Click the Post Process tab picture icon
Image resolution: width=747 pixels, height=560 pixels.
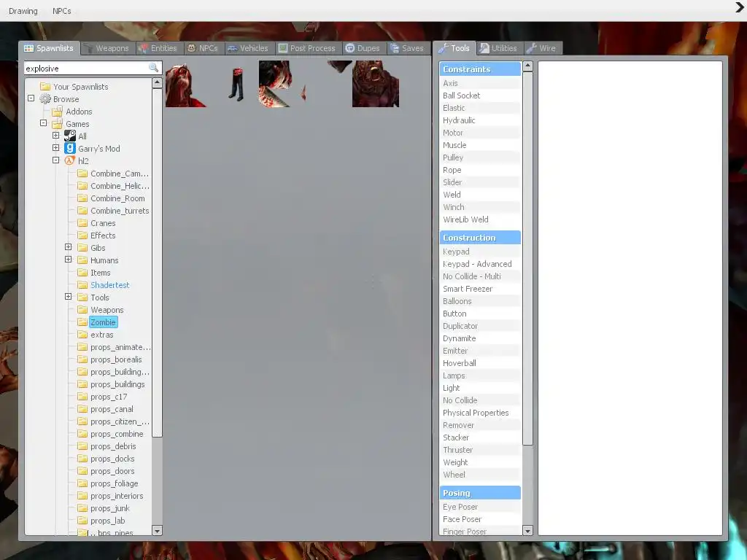pos(283,48)
